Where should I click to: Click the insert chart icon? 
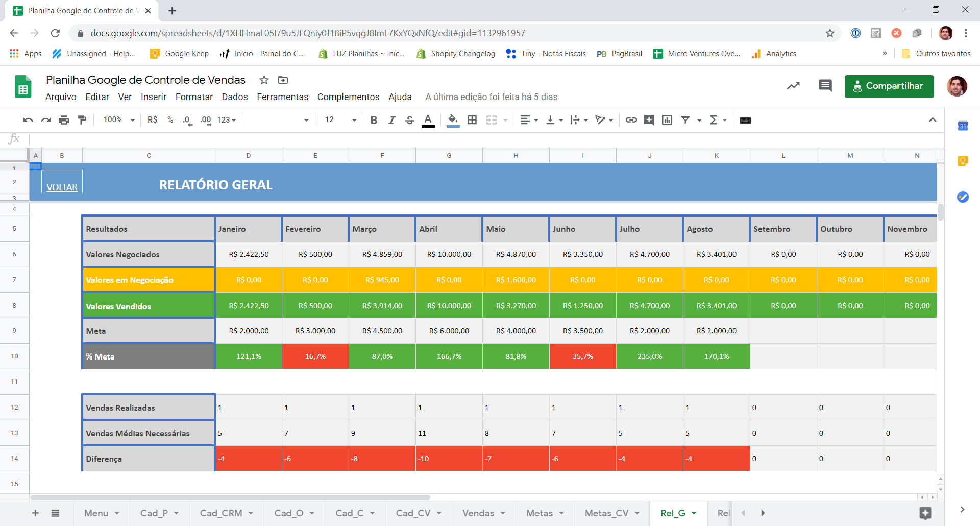(x=667, y=120)
